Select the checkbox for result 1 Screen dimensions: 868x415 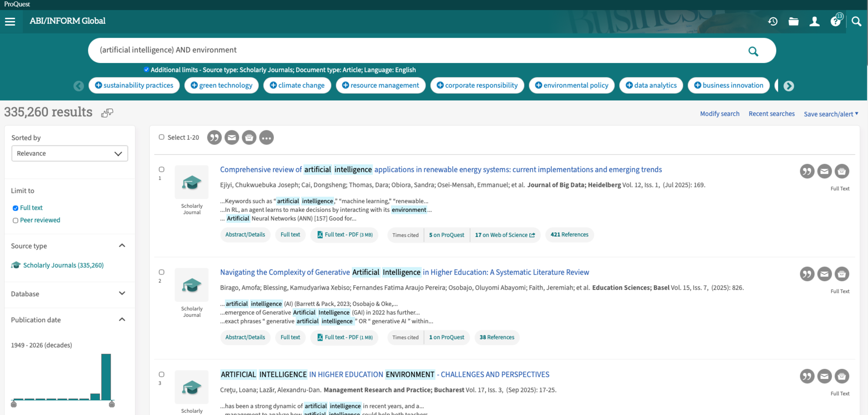click(161, 169)
